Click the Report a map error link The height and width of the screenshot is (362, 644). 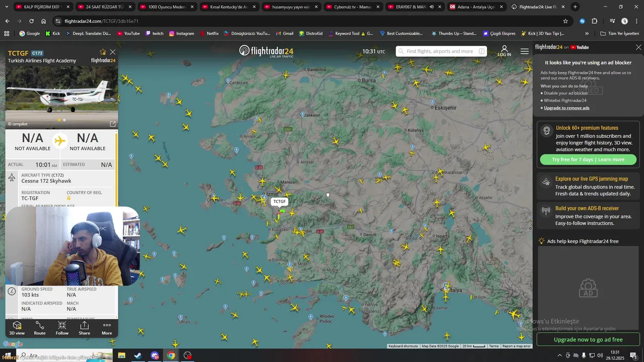pyautogui.click(x=516, y=346)
